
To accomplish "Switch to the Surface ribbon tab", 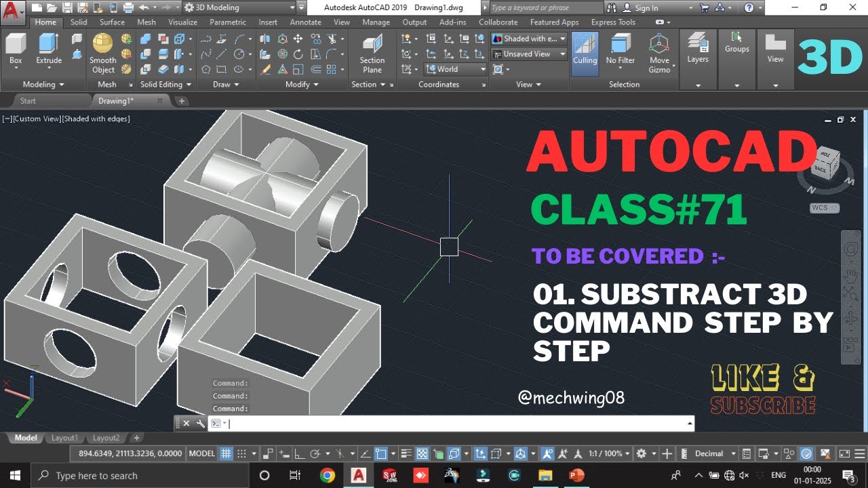I will pos(112,22).
